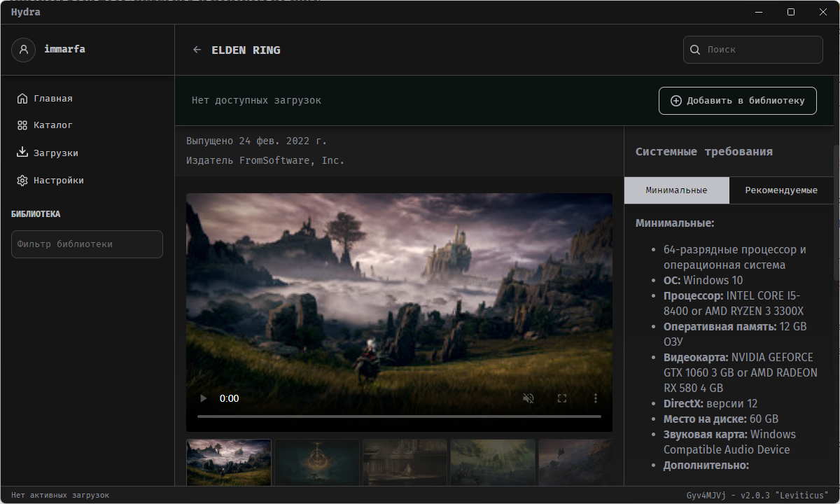Select the fifth partially visible thumbnail
This screenshot has height=504, width=840.
pos(575,463)
